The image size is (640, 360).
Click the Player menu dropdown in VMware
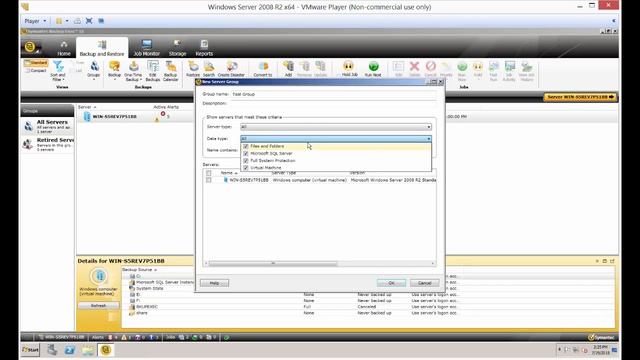[35, 21]
